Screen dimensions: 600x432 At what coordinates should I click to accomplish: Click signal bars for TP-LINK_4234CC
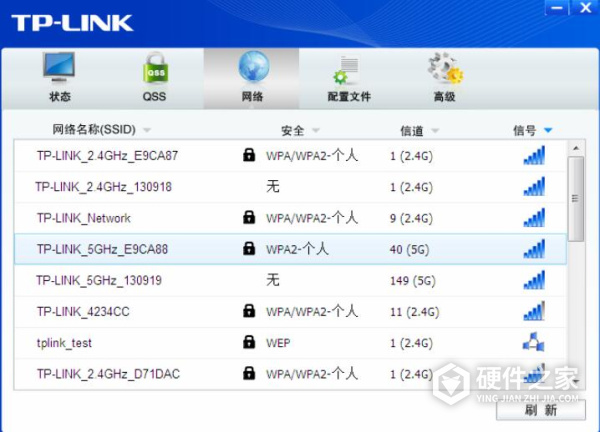pyautogui.click(x=534, y=311)
